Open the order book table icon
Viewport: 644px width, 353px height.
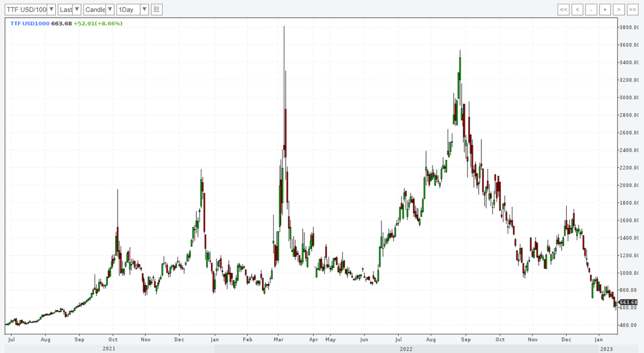tap(156, 9)
